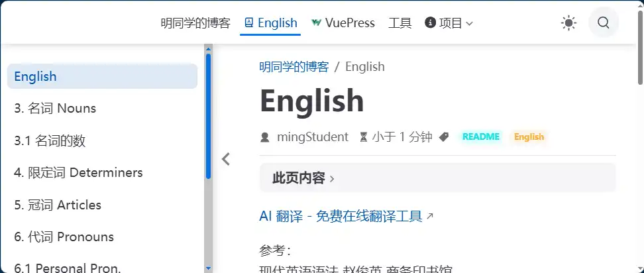
Task: Open AI 翻译 免费在线翻译工具 link
Action: [x=341, y=216]
